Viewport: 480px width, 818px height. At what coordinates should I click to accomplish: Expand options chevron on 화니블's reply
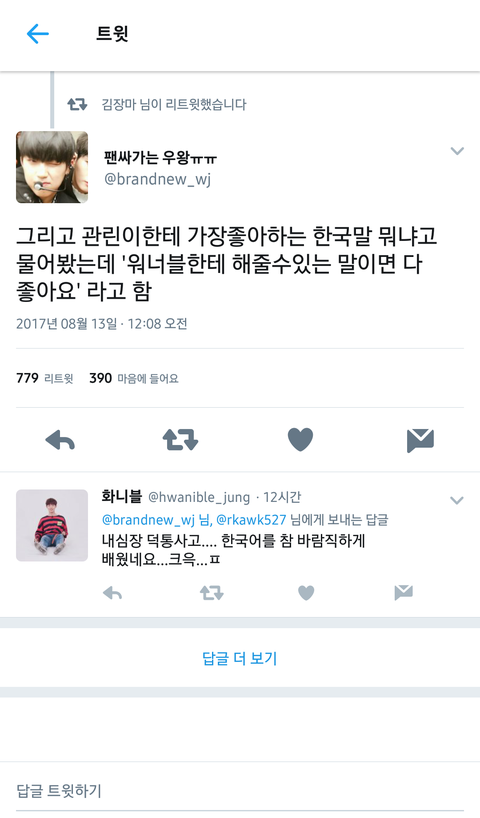point(457,500)
